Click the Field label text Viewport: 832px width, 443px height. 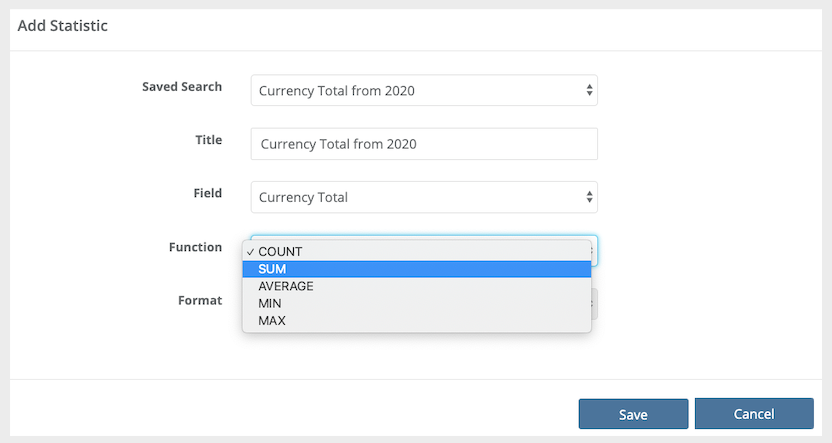point(208,193)
